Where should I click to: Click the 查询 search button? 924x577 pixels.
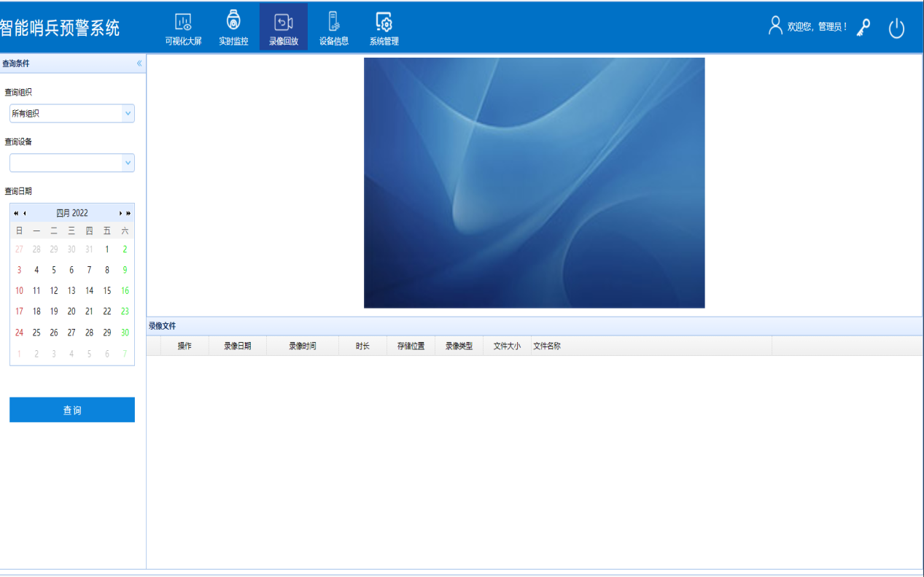click(72, 410)
